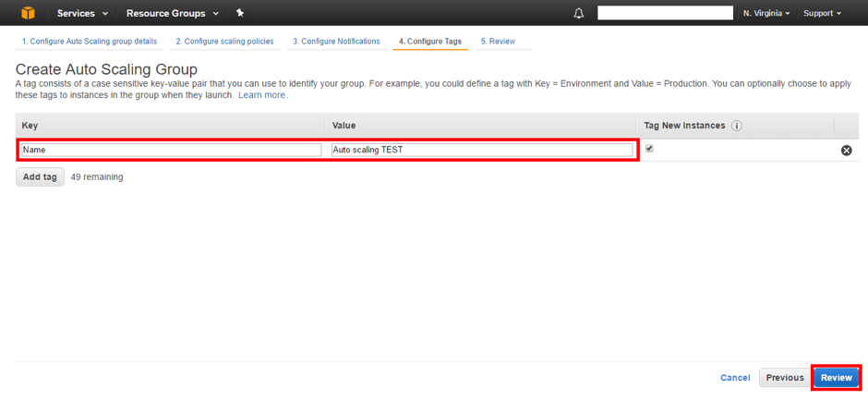The height and width of the screenshot is (400, 868).
Task: Click the AWS cube logo icon
Action: pyautogui.click(x=28, y=13)
